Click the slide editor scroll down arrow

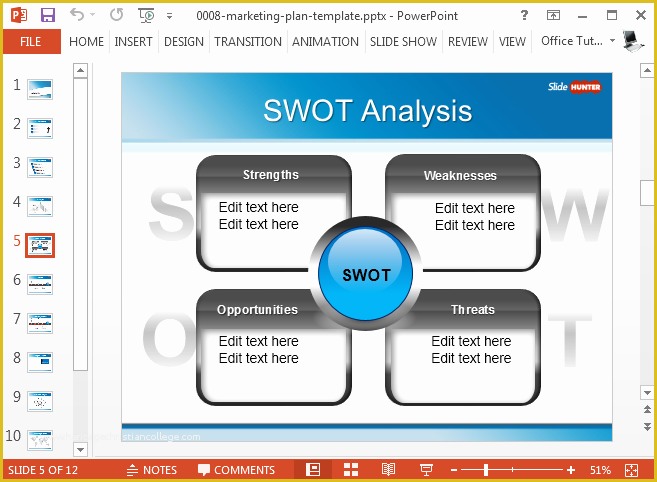click(647, 393)
